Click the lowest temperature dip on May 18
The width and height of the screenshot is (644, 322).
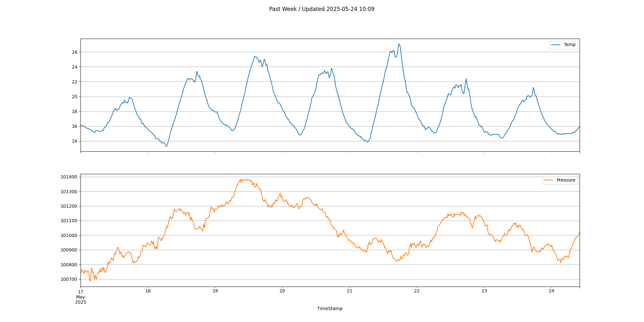pos(166,146)
